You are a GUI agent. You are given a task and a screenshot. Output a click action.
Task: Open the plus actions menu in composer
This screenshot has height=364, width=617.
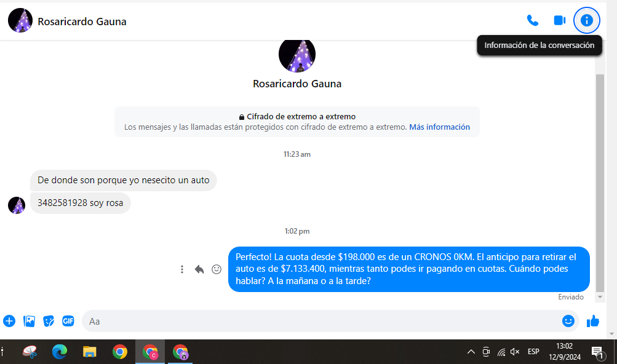click(9, 321)
